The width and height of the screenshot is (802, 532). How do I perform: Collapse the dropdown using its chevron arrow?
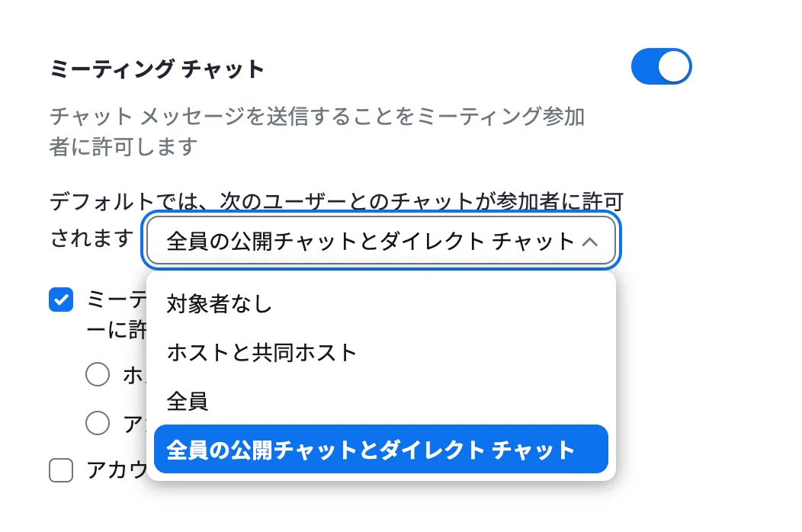coord(589,242)
